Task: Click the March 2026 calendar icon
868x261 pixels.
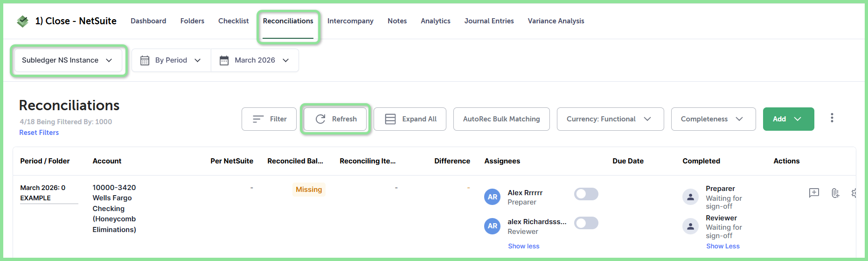Action: [x=224, y=60]
